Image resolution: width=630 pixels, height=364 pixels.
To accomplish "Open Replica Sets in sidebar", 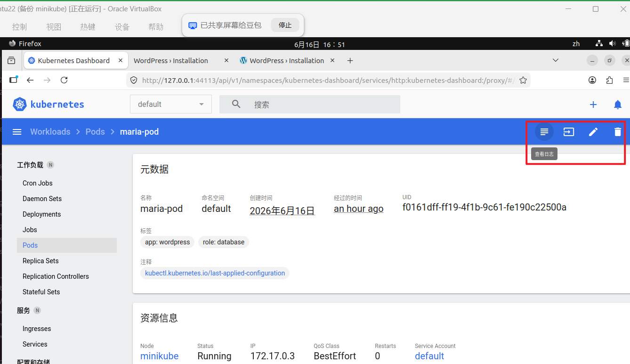I will 41,261.
